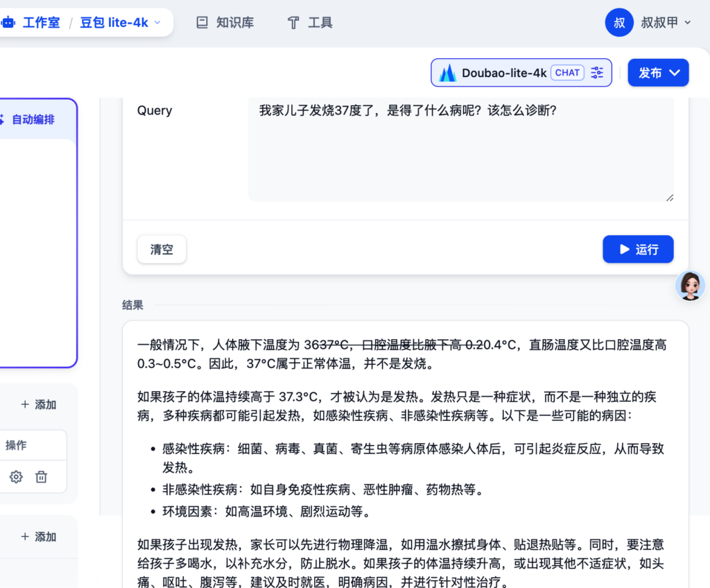This screenshot has width=710, height=588.
Task: Select the 自动编排 tab
Action: point(33,119)
